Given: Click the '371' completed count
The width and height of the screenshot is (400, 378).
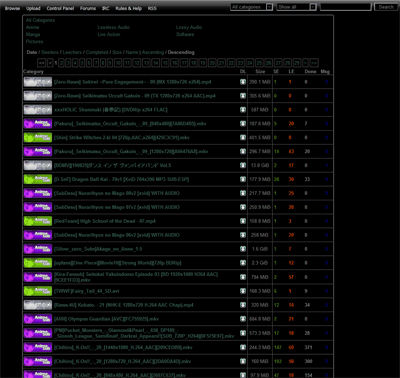Looking at the screenshot, I should point(308,347).
